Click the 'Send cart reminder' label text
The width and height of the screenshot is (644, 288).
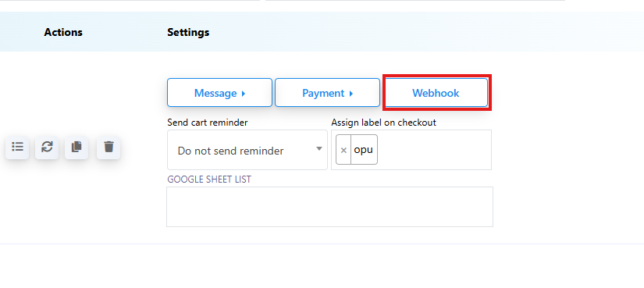(x=208, y=123)
